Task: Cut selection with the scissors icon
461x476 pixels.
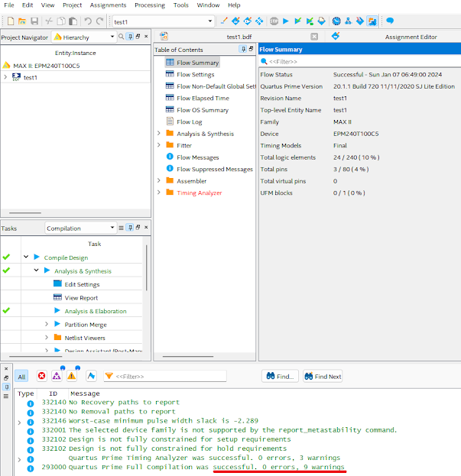Action: pos(49,21)
